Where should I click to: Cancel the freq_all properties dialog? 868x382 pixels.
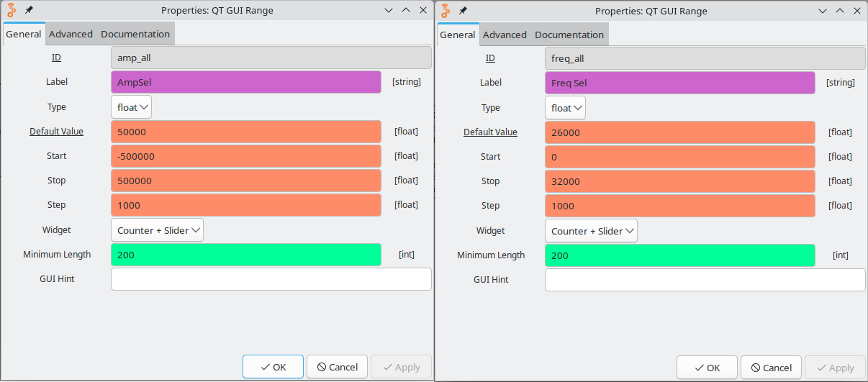click(770, 368)
